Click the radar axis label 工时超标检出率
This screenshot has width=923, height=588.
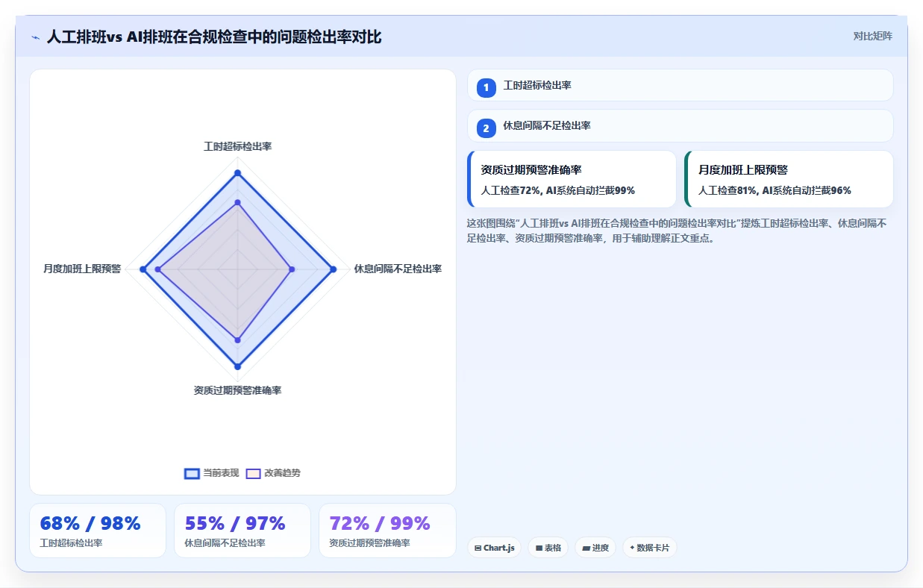tap(237, 146)
